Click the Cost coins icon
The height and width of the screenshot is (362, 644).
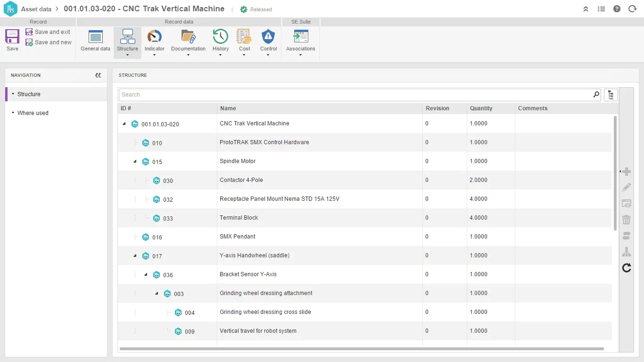tap(244, 37)
